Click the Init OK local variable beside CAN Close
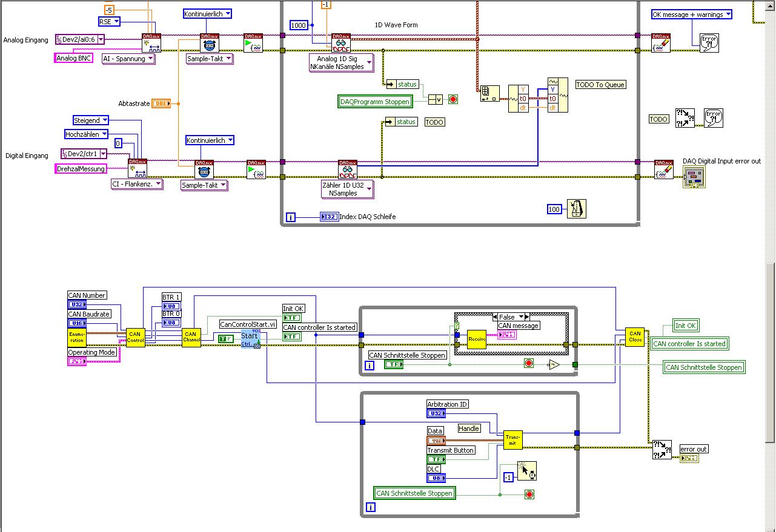The width and height of the screenshot is (776, 532). pos(686,326)
